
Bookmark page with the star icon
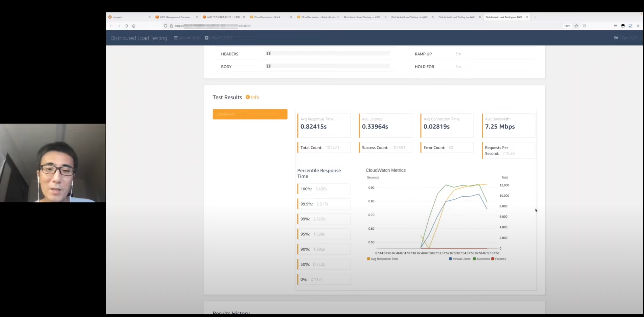[576, 26]
